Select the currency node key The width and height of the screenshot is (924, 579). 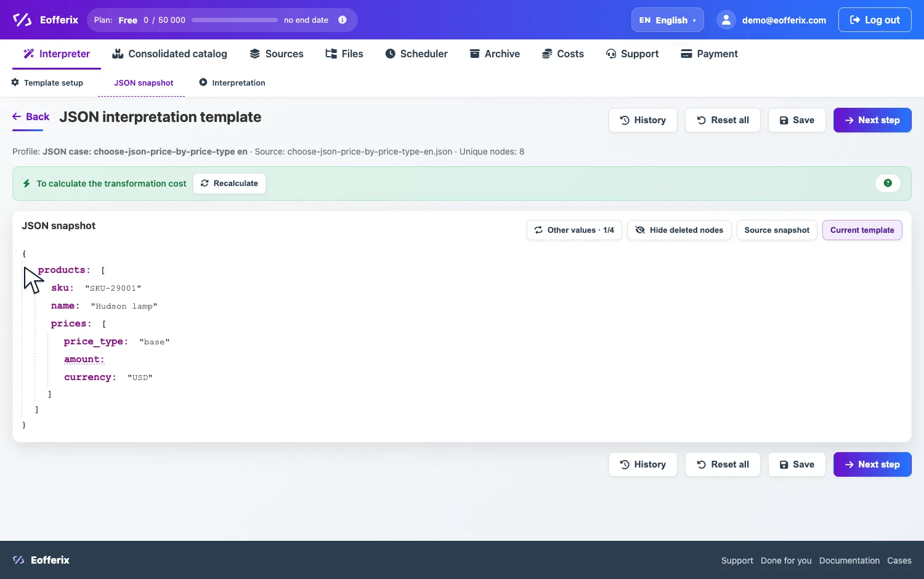[x=90, y=378]
